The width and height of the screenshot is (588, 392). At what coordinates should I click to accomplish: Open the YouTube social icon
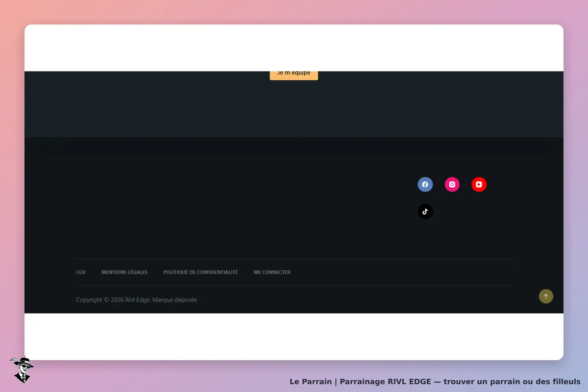(x=479, y=185)
